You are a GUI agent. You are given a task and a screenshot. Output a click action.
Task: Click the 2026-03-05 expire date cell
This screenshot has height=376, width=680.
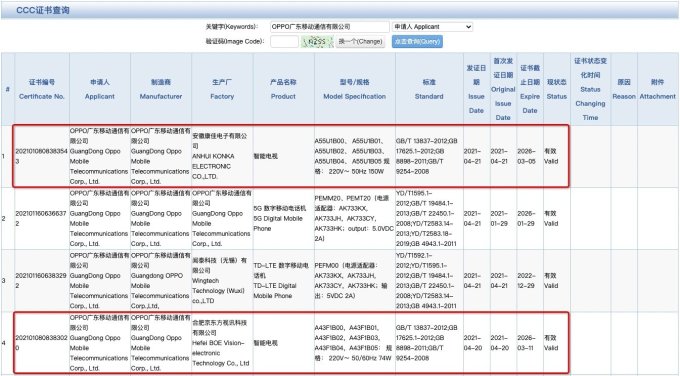pyautogui.click(x=530, y=156)
